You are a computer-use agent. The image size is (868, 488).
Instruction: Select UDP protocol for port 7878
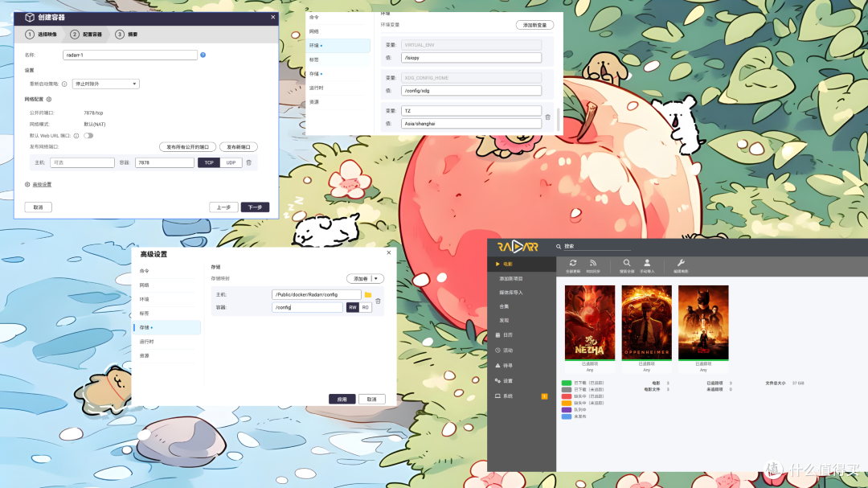pyautogui.click(x=231, y=163)
